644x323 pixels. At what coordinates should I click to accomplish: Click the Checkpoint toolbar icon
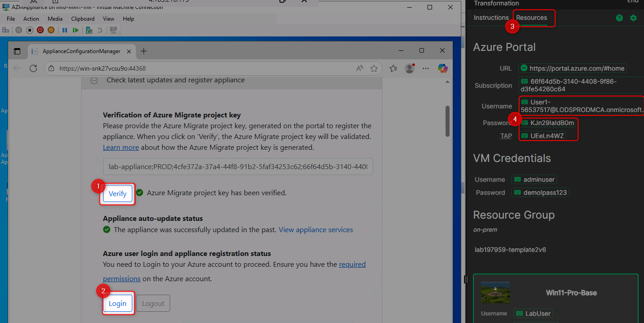coord(89,30)
